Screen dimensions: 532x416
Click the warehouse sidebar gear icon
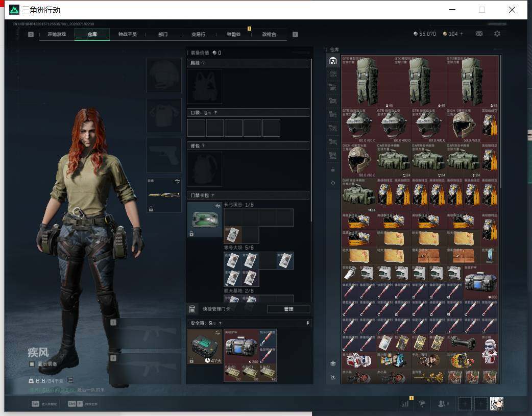pos(333,183)
